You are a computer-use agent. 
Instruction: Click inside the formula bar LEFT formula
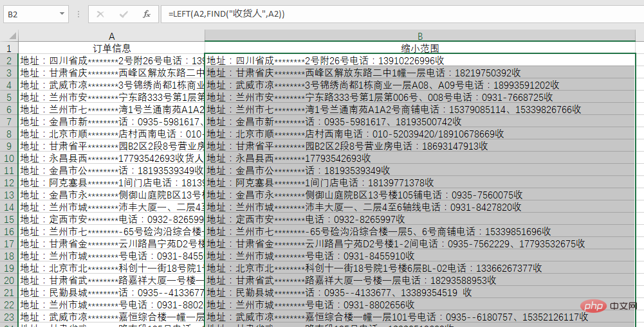(x=226, y=14)
